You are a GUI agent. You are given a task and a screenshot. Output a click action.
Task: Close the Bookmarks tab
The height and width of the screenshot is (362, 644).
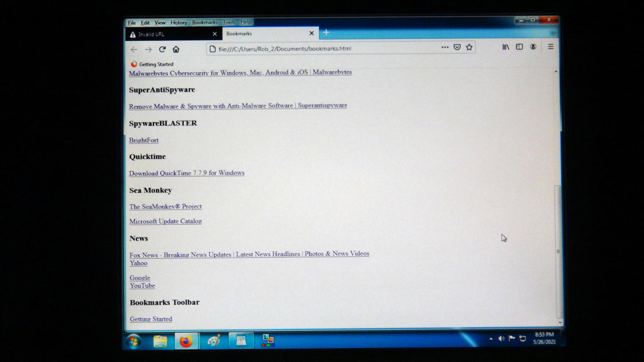311,33
